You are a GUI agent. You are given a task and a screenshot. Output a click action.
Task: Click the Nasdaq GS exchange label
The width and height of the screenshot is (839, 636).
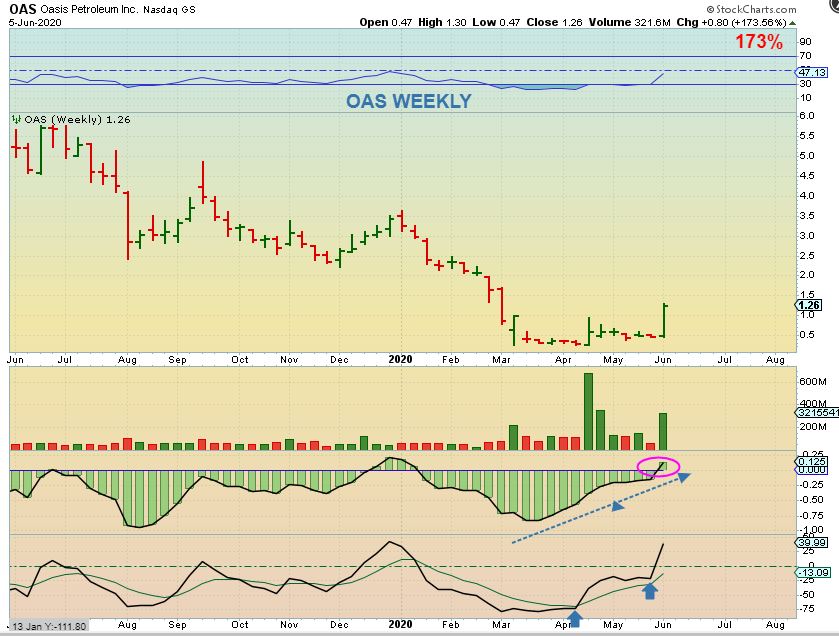(169, 10)
